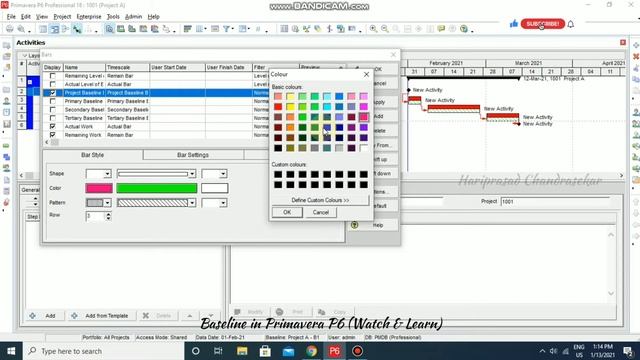Open the screen recorder taskbar icon
Image resolution: width=640 pixels, height=360 pixels.
358,351
